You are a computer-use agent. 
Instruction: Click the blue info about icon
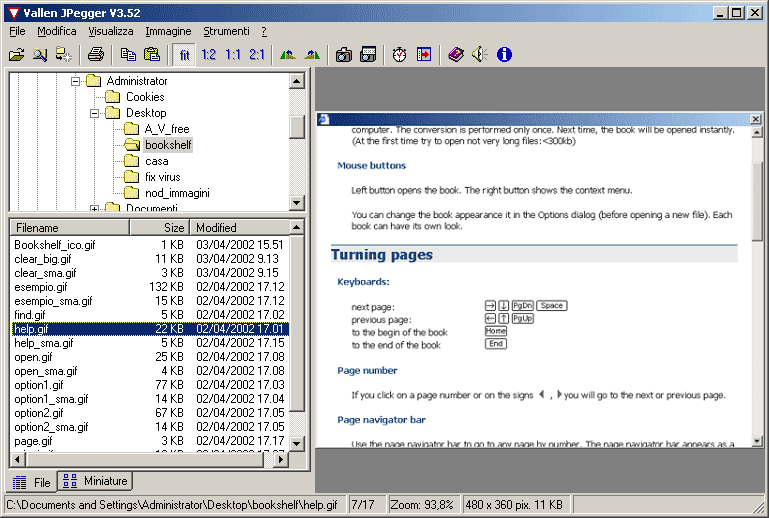[504, 54]
